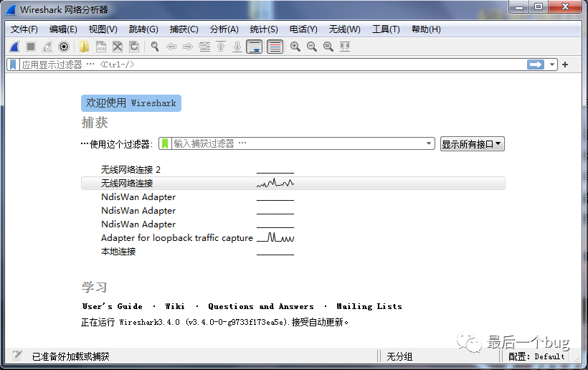The height and width of the screenshot is (370, 588).
Task: Open the User's Guide link
Action: 113,306
